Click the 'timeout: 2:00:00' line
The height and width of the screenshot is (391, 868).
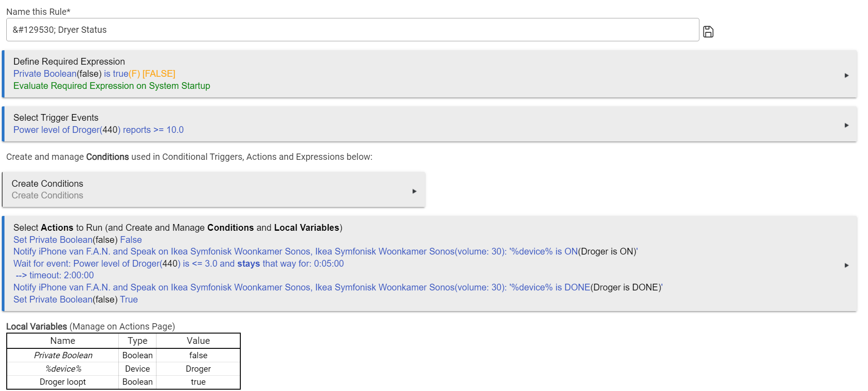(x=55, y=275)
